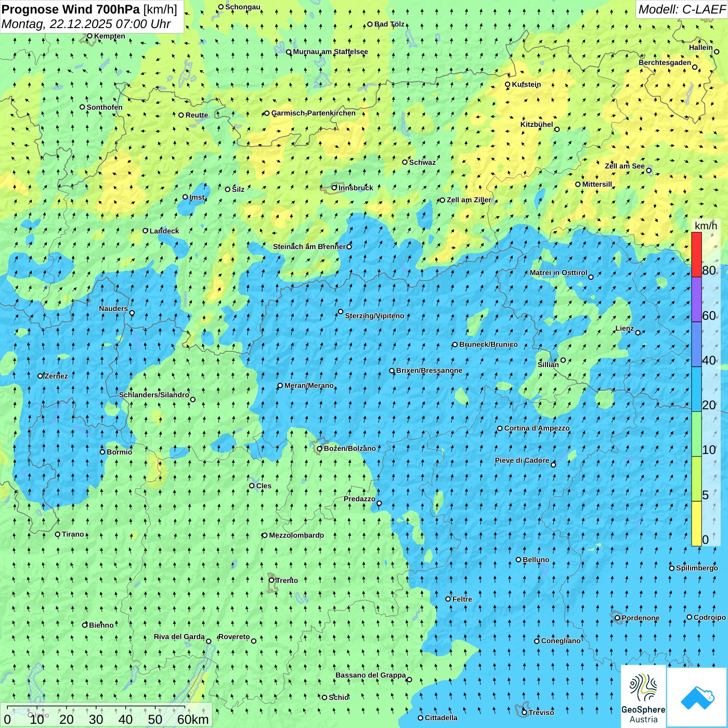
Task: Click the green 10–20 legend color
Action: (696, 434)
